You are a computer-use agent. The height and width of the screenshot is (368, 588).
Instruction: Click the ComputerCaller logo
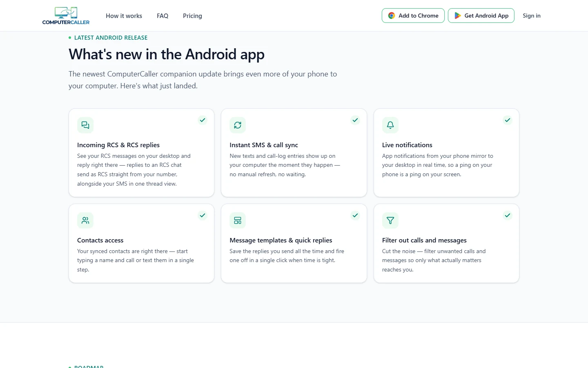[x=66, y=16]
